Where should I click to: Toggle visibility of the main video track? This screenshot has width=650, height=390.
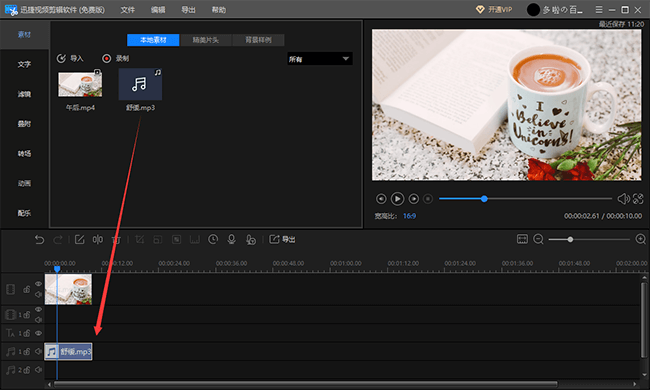tap(39, 284)
